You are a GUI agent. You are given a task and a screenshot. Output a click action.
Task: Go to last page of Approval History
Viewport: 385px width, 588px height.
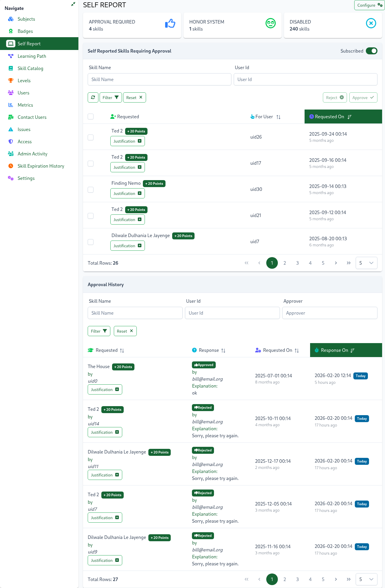click(348, 579)
